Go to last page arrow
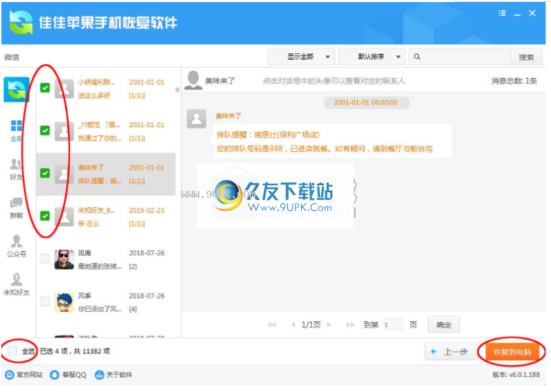 (350, 325)
